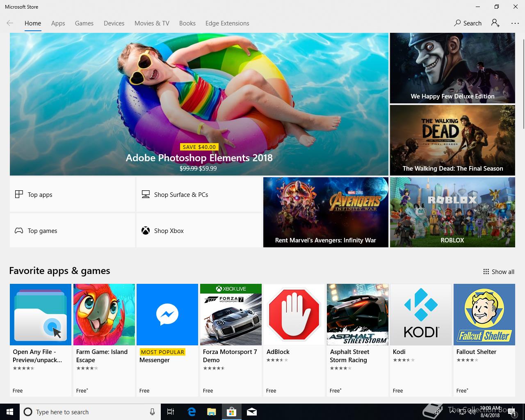Select the Home tab
This screenshot has height=420, width=525.
click(33, 23)
